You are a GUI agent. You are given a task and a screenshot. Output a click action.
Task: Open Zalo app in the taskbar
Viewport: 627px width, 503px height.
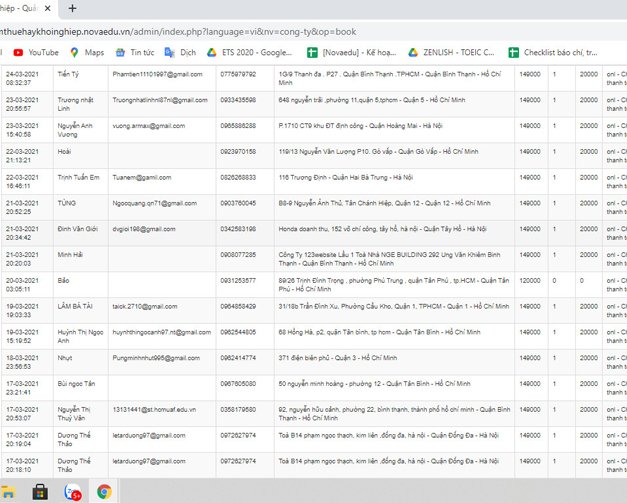(x=72, y=491)
